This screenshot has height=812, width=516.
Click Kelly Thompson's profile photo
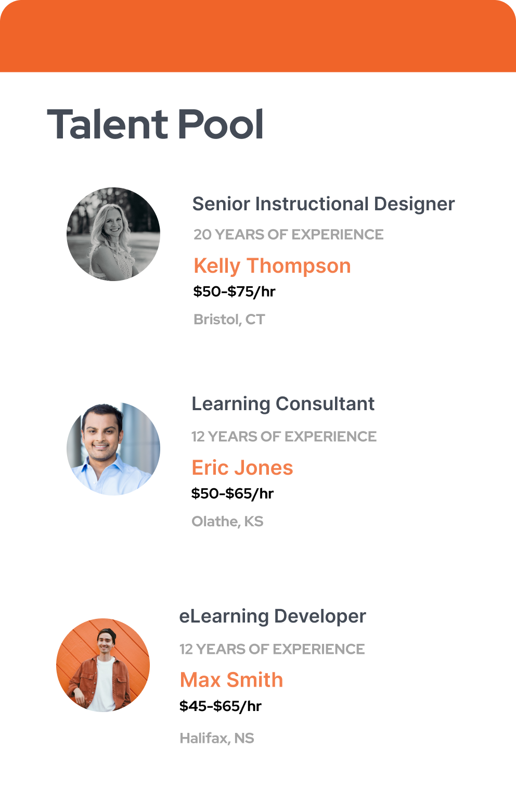113,234
